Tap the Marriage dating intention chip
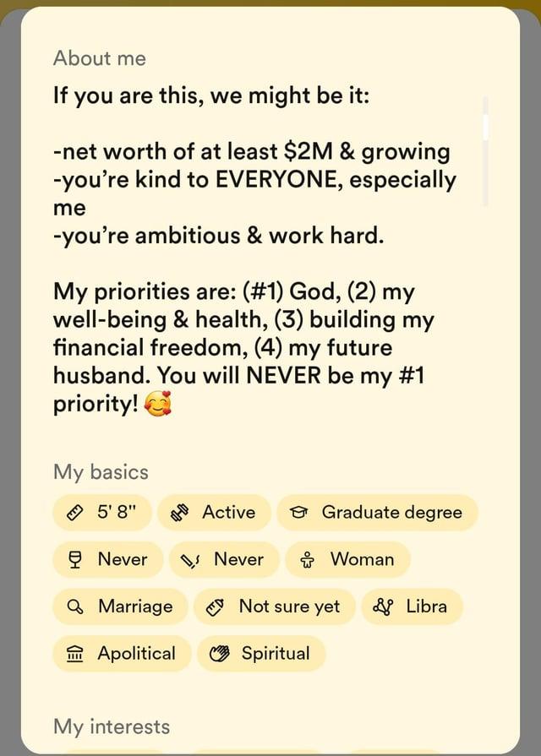This screenshot has width=541, height=756. (x=119, y=606)
